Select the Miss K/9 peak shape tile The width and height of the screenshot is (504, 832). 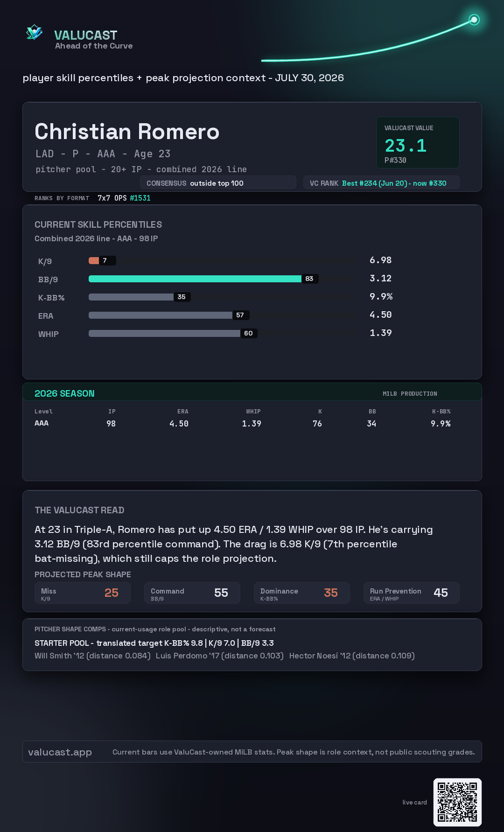(x=83, y=593)
